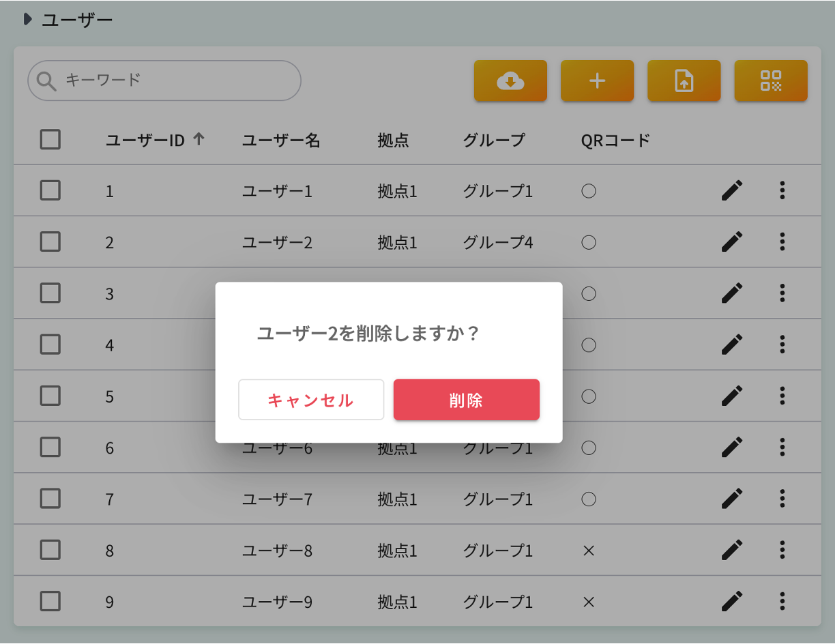The height and width of the screenshot is (644, 835).
Task: Select the add new user plus icon
Action: click(x=597, y=80)
